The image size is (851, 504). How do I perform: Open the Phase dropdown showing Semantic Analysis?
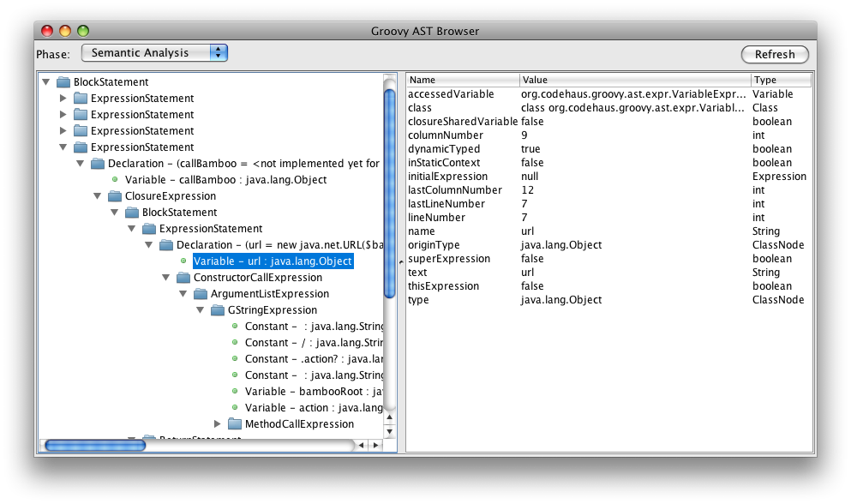click(x=153, y=52)
